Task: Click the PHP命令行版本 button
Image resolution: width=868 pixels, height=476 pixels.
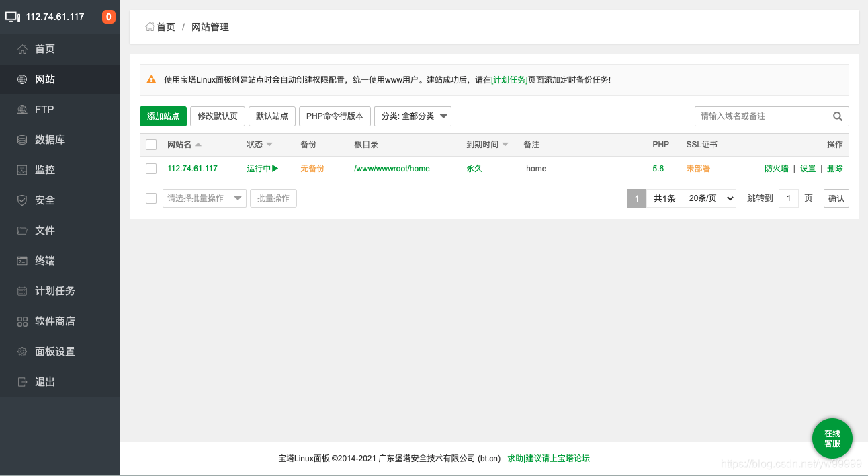Action: point(335,116)
